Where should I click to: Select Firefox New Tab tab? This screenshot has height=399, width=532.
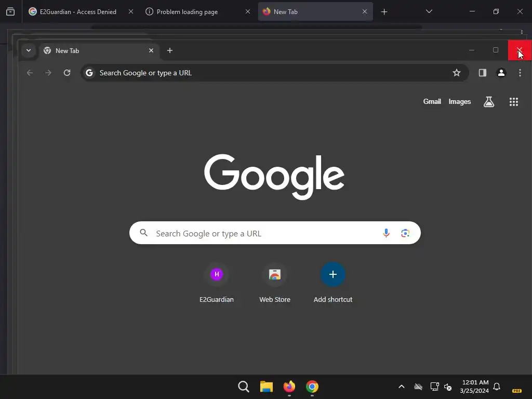click(315, 11)
